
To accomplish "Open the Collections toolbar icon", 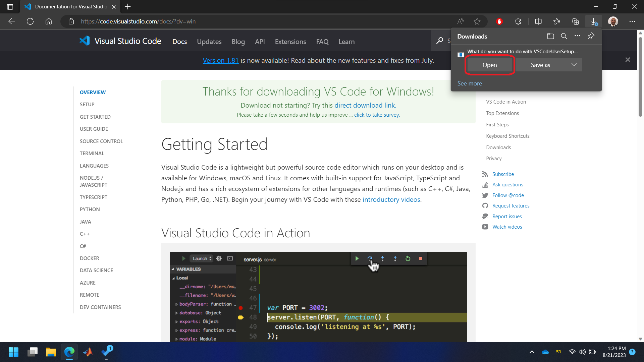I will 575,21.
